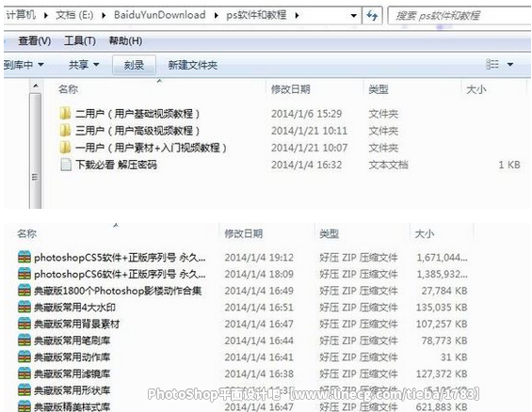The image size is (532, 412).
Task: Select text file icon of 下载必看 解压密码
Action: (66, 165)
